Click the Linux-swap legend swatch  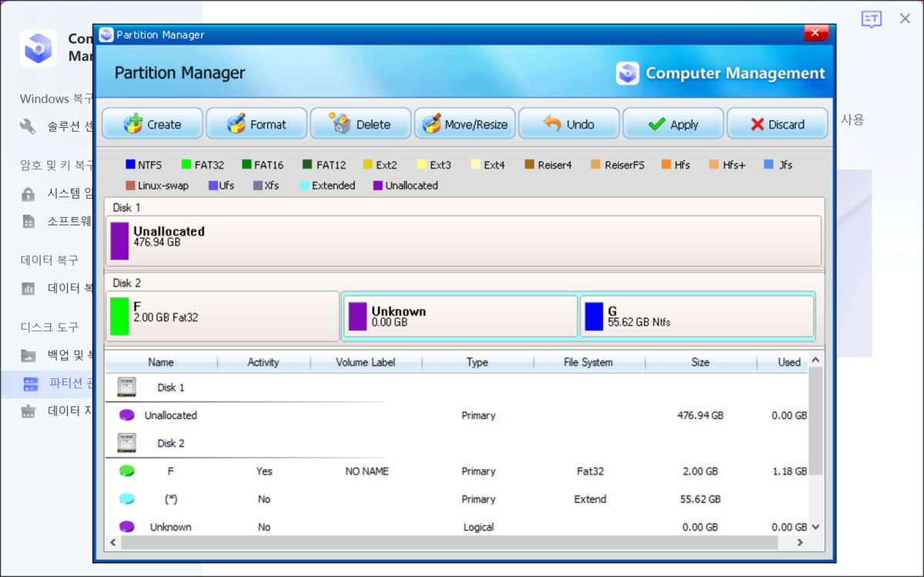[130, 186]
